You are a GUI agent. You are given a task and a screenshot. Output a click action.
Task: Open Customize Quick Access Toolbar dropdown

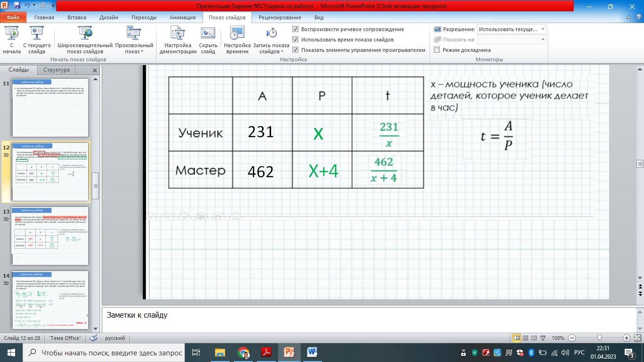(x=52, y=6)
